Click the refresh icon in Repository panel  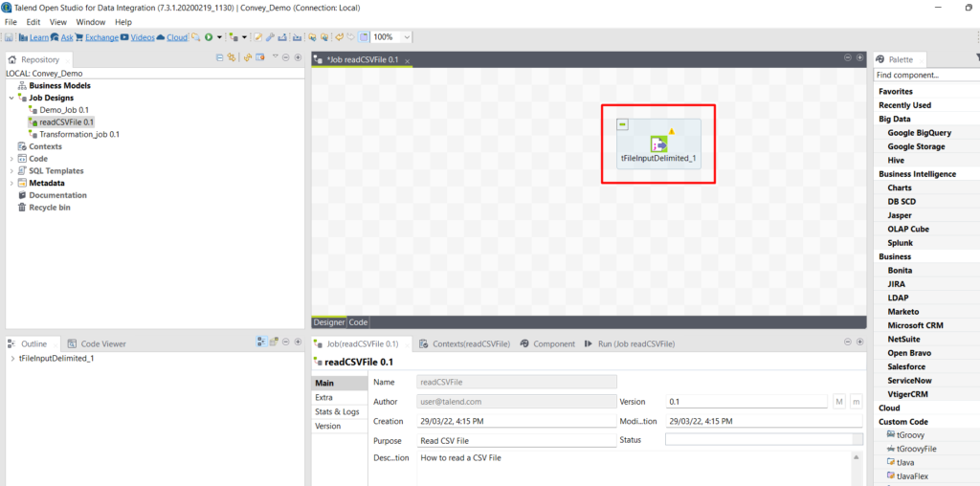coord(248,57)
